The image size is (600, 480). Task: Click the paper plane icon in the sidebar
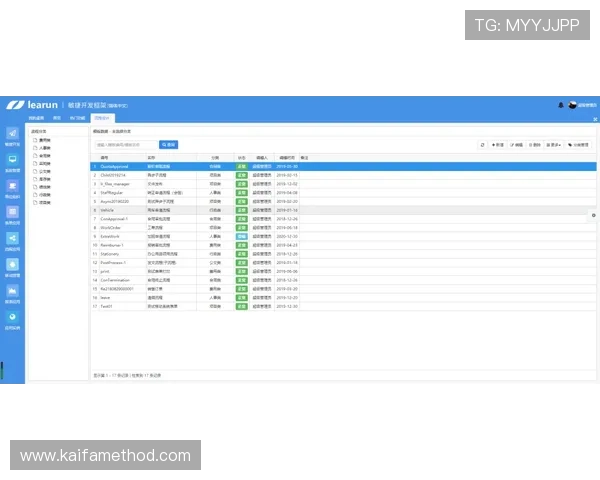click(12, 133)
